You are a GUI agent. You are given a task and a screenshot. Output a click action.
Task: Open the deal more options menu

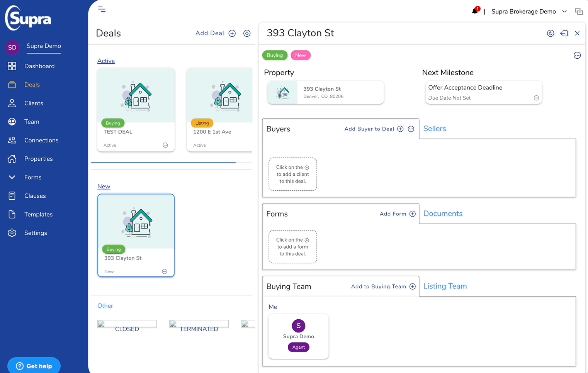coord(577,55)
